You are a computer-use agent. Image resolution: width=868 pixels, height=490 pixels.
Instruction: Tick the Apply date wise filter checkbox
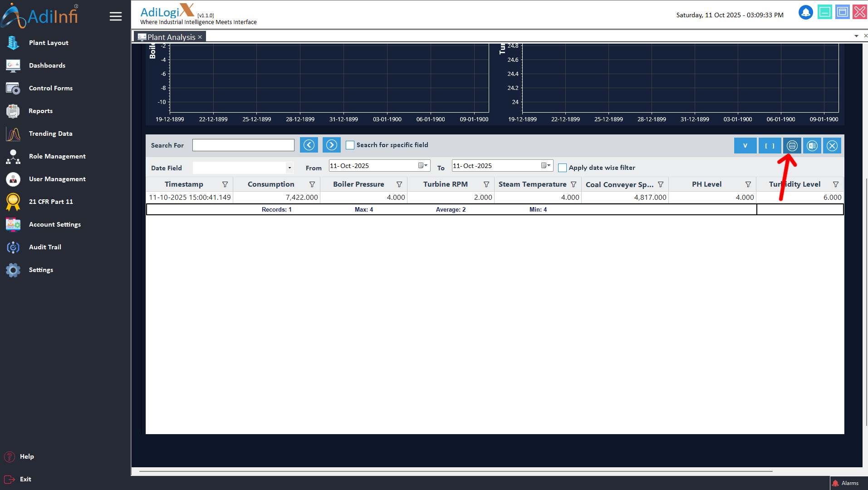(562, 168)
